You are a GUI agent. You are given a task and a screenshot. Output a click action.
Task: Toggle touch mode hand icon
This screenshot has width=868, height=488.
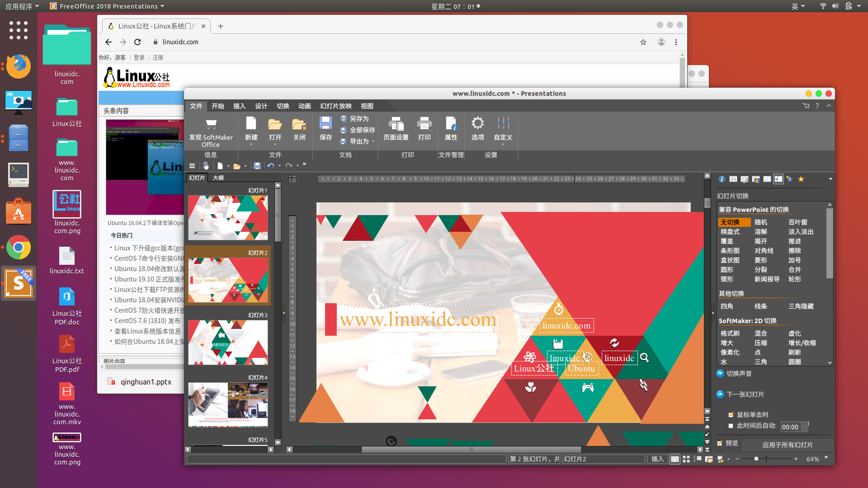(x=206, y=166)
